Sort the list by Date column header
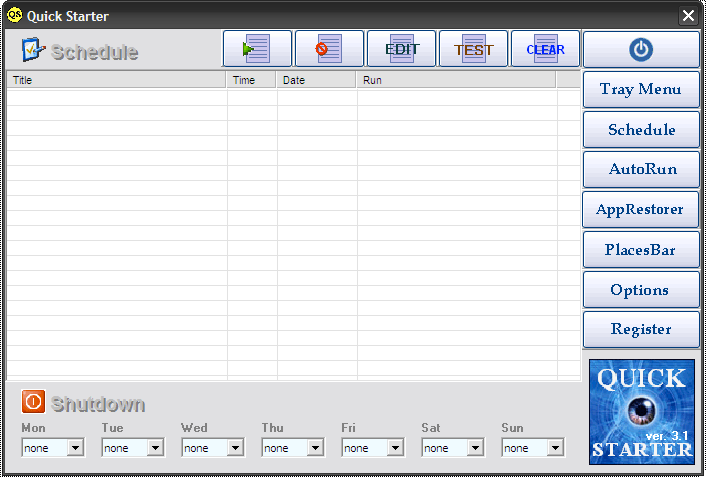707x478 pixels. tap(316, 80)
